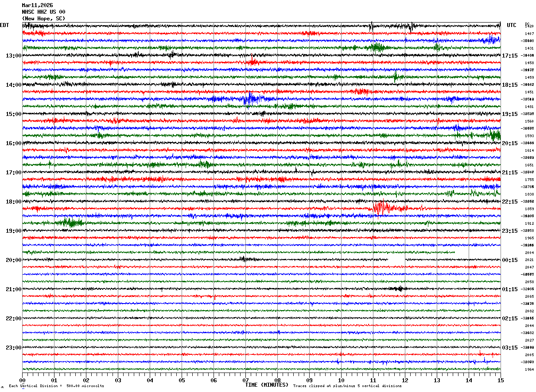Click the 02:15 UTC time label
Image resolution: width=536 pixels, height=392 pixels.
(x=510, y=319)
